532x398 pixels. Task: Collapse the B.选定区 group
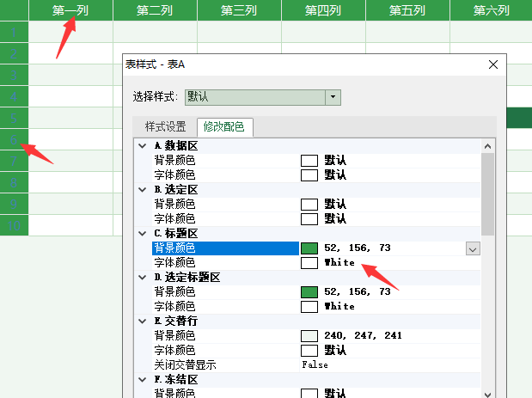tap(143, 189)
